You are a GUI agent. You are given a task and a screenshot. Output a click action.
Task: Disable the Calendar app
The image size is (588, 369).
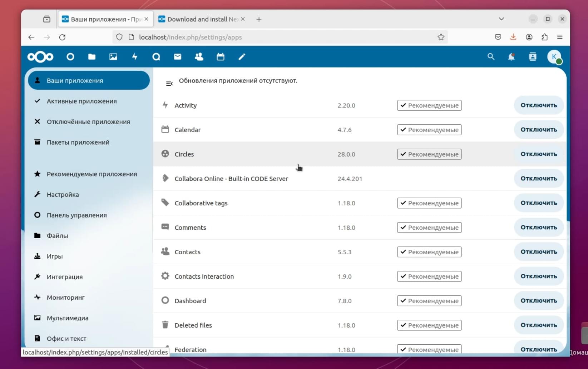(x=539, y=130)
